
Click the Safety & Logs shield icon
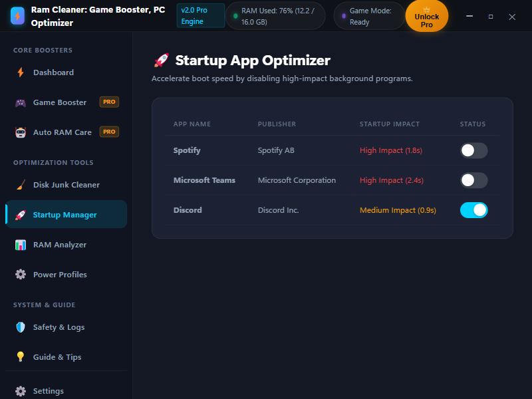21,327
